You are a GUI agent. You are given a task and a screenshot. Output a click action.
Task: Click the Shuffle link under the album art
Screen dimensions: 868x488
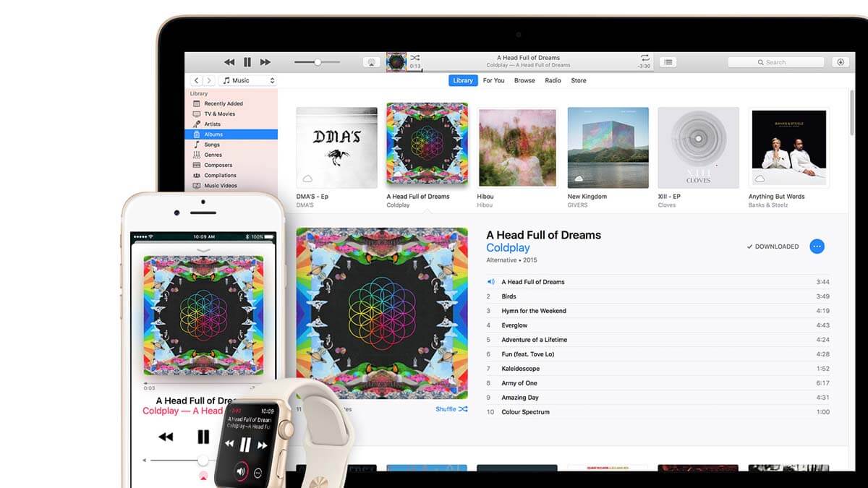coord(451,409)
